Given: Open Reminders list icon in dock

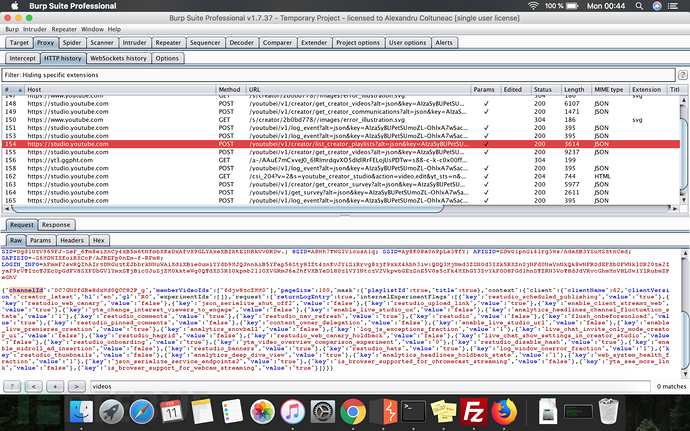Looking at the screenshot, I should (x=232, y=413).
